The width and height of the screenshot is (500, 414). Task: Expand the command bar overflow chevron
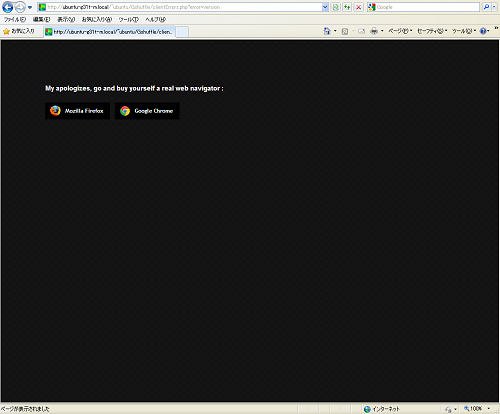(x=496, y=29)
